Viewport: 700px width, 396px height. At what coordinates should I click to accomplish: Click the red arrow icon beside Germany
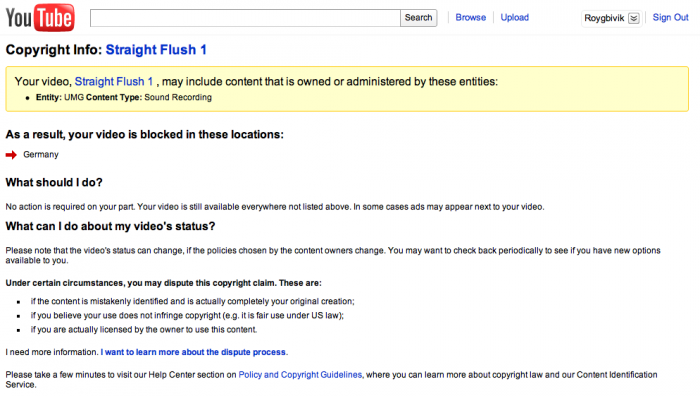pyautogui.click(x=11, y=154)
